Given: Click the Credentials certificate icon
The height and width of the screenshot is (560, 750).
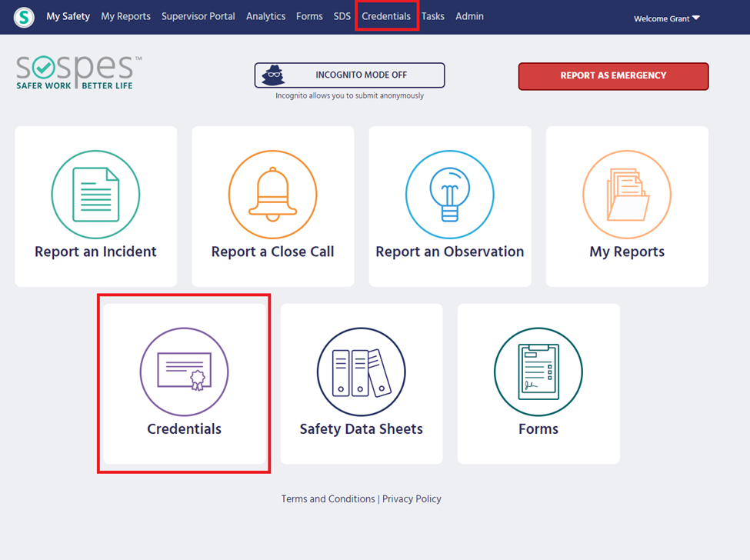Looking at the screenshot, I should (184, 372).
